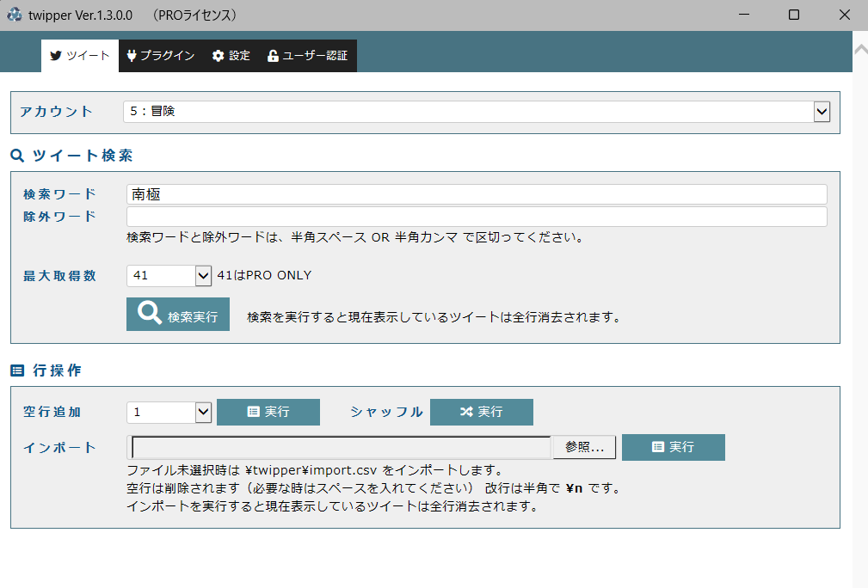Click the twipper app logo icon
The width and height of the screenshot is (868, 588).
pyautogui.click(x=15, y=15)
